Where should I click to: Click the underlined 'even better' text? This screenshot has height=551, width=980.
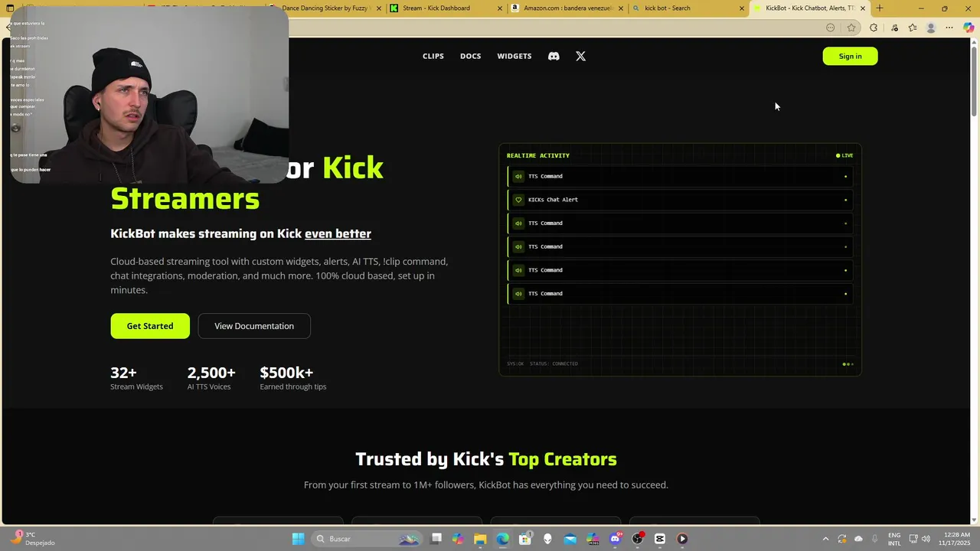(x=338, y=234)
